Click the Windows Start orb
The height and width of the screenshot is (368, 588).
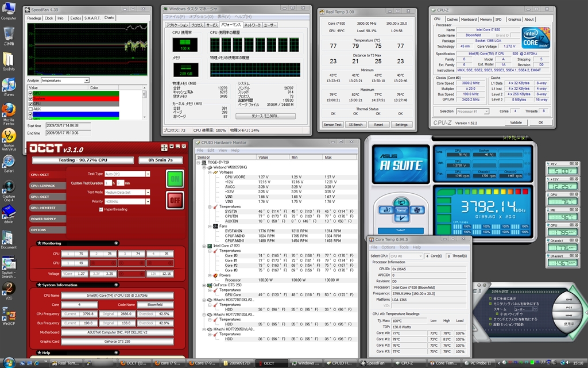coord(8,363)
